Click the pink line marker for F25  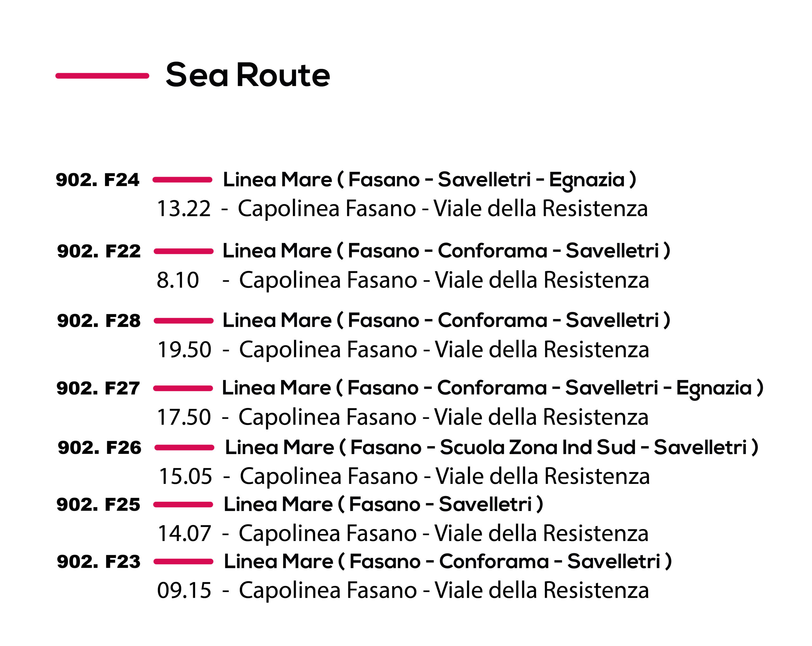183,505
